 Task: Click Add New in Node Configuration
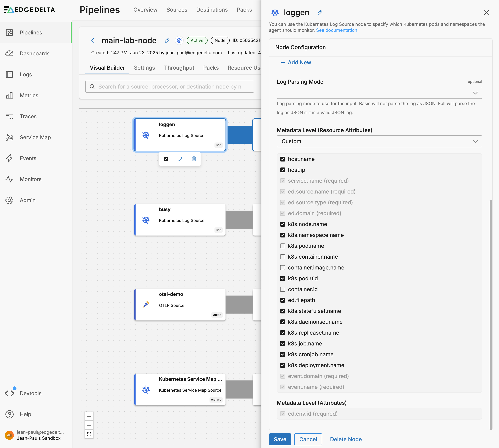296,63
